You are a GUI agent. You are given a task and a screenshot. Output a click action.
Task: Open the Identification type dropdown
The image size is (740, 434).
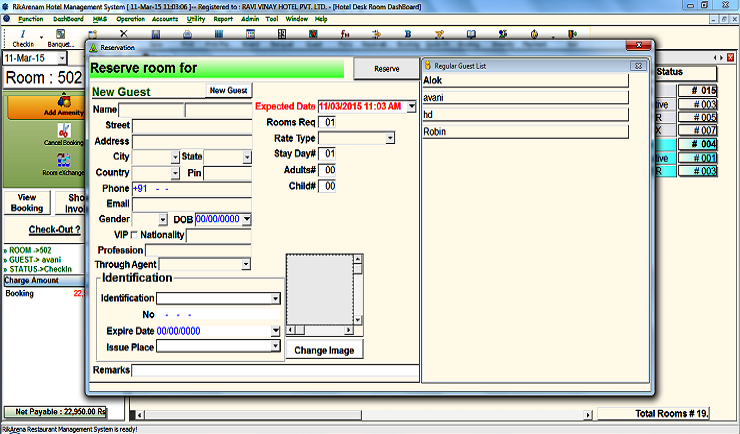coord(275,298)
